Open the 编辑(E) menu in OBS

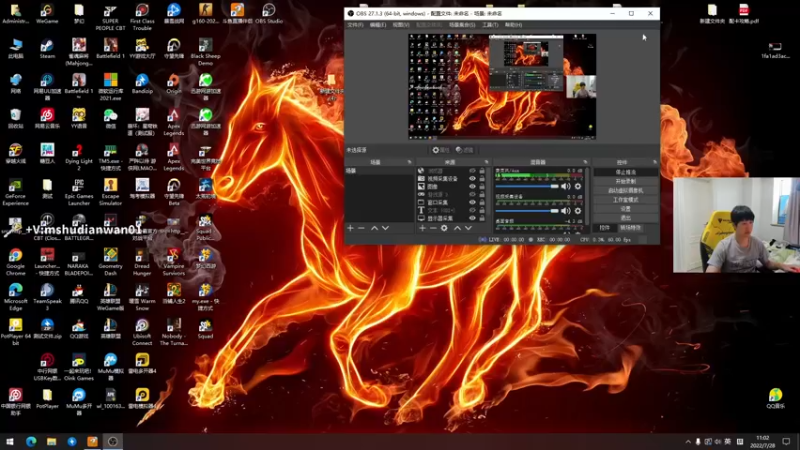(x=378, y=24)
